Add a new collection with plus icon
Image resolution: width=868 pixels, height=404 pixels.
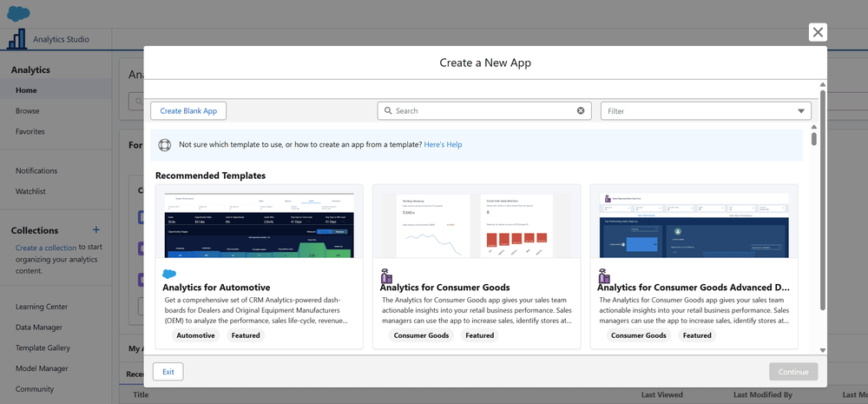pos(96,230)
